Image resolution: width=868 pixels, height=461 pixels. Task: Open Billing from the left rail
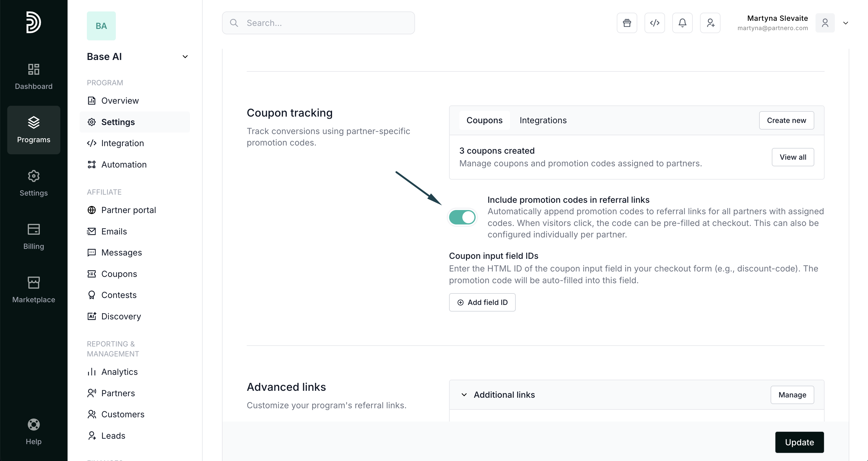point(34,237)
